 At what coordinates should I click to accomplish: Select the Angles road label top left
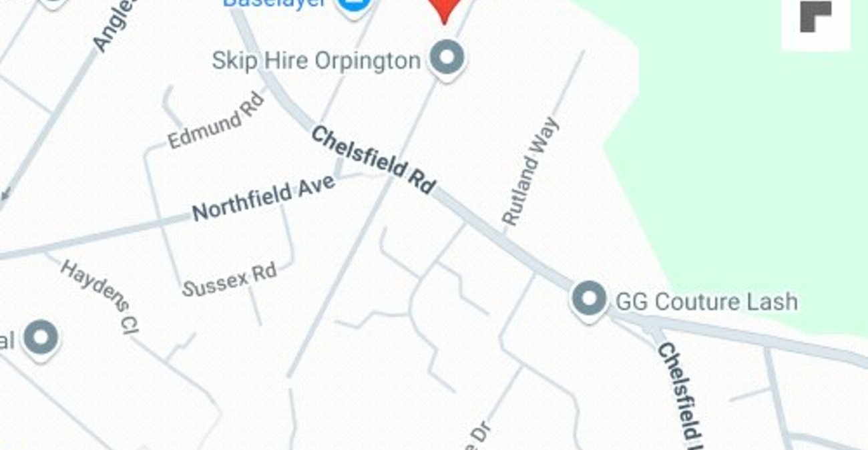114,25
